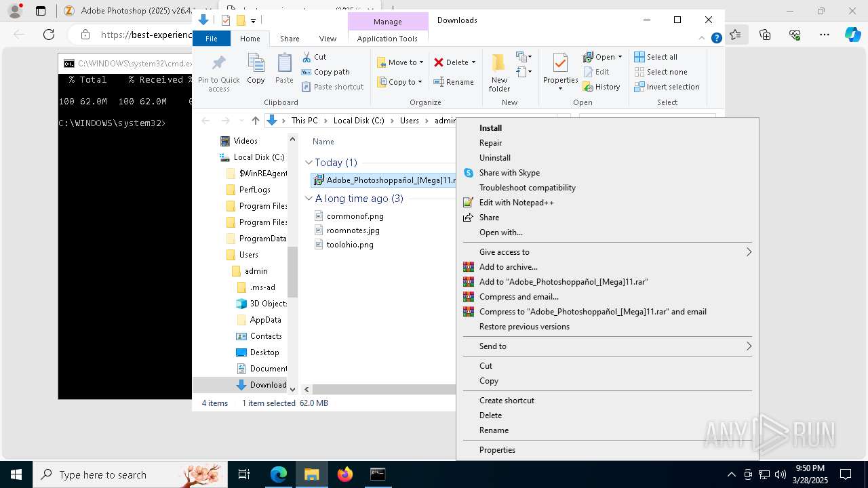The height and width of the screenshot is (488, 868).
Task: Open the Delete dropdown arrow
Action: coord(473,62)
